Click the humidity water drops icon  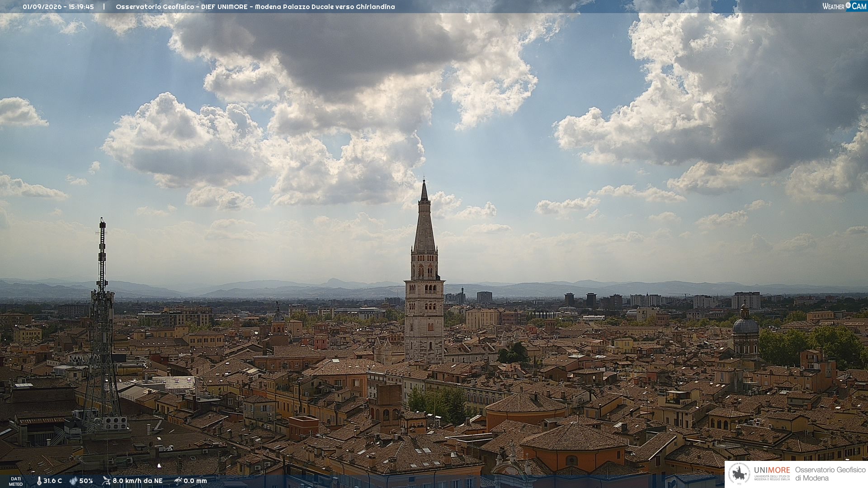coord(74,481)
